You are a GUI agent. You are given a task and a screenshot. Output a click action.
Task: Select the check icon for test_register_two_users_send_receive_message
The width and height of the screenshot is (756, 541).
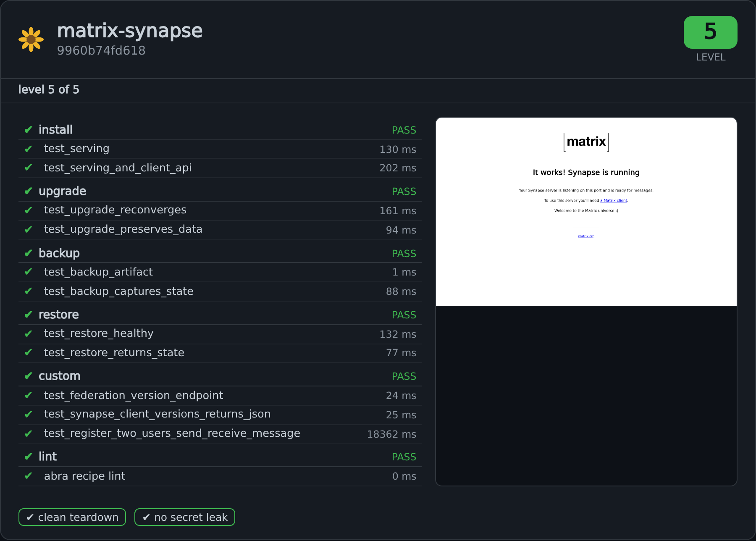29,434
